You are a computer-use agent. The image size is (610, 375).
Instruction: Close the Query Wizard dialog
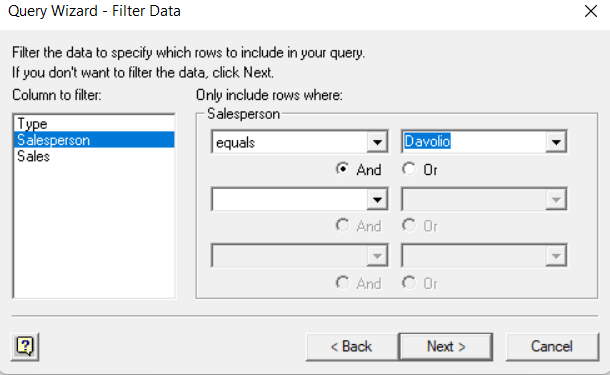(x=591, y=11)
